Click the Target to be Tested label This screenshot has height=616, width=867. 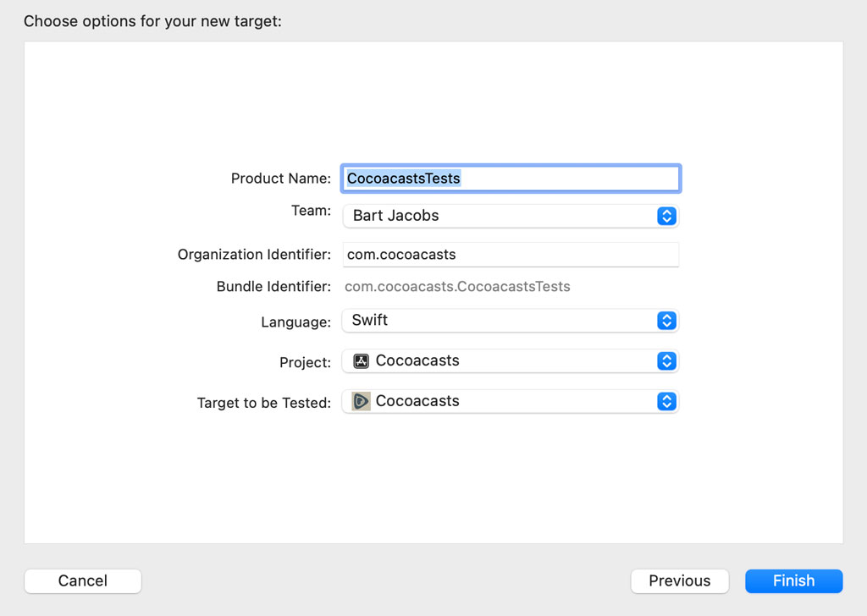pos(264,403)
